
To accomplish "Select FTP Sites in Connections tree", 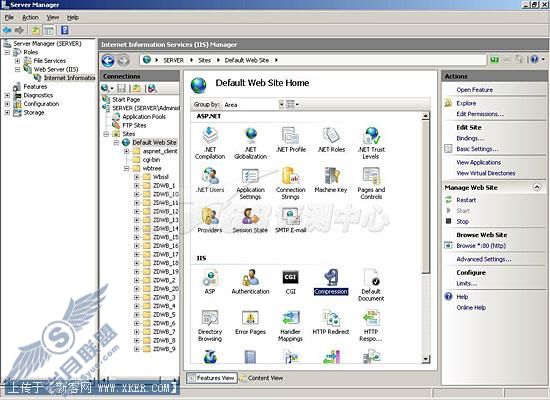I will pyautogui.click(x=134, y=125).
